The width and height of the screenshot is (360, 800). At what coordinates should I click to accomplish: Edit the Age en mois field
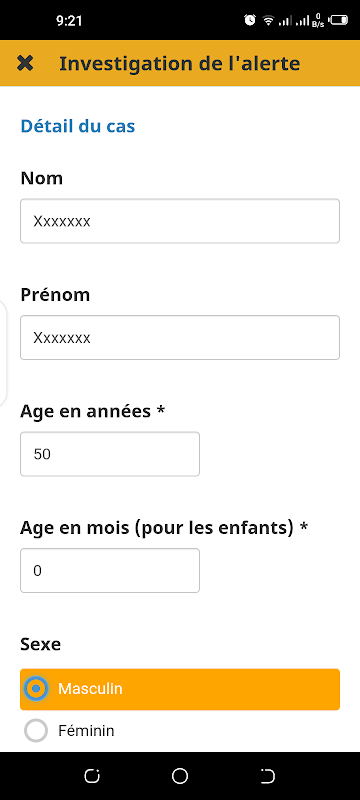click(110, 570)
